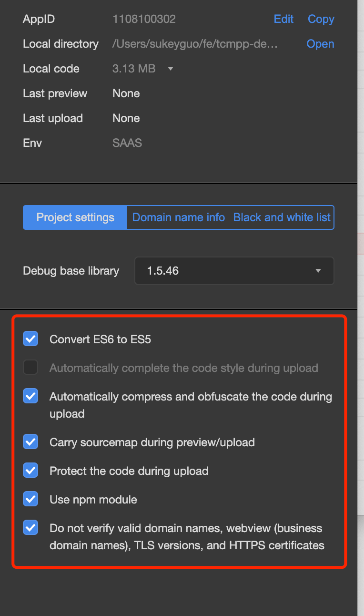The height and width of the screenshot is (616, 364).
Task: Uncheck Do not verify valid domain names
Action: 30,528
